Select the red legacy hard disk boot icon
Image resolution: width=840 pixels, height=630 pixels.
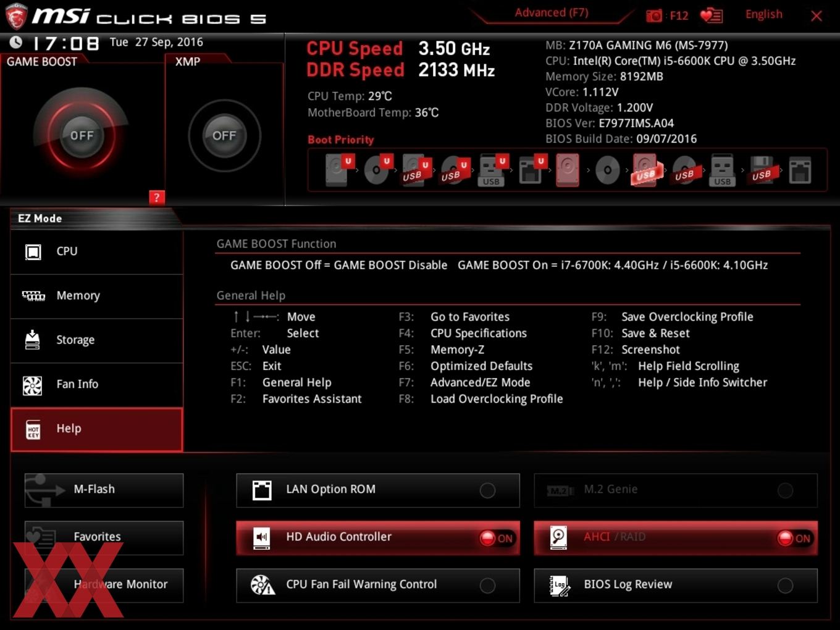[568, 170]
